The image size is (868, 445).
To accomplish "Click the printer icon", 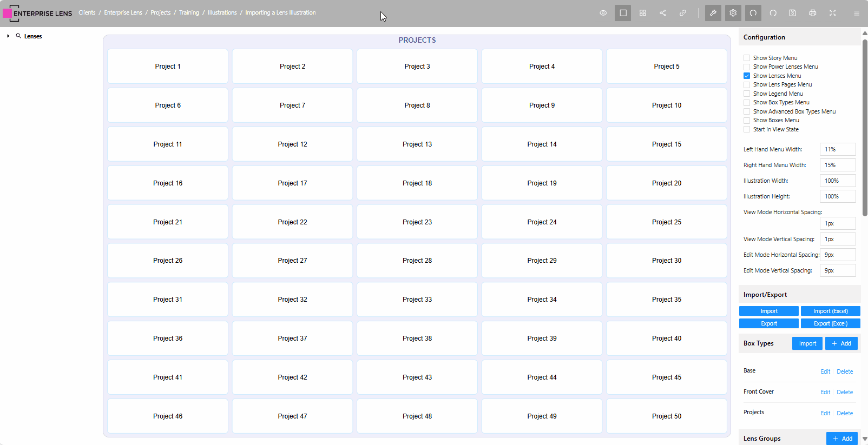I will point(813,13).
